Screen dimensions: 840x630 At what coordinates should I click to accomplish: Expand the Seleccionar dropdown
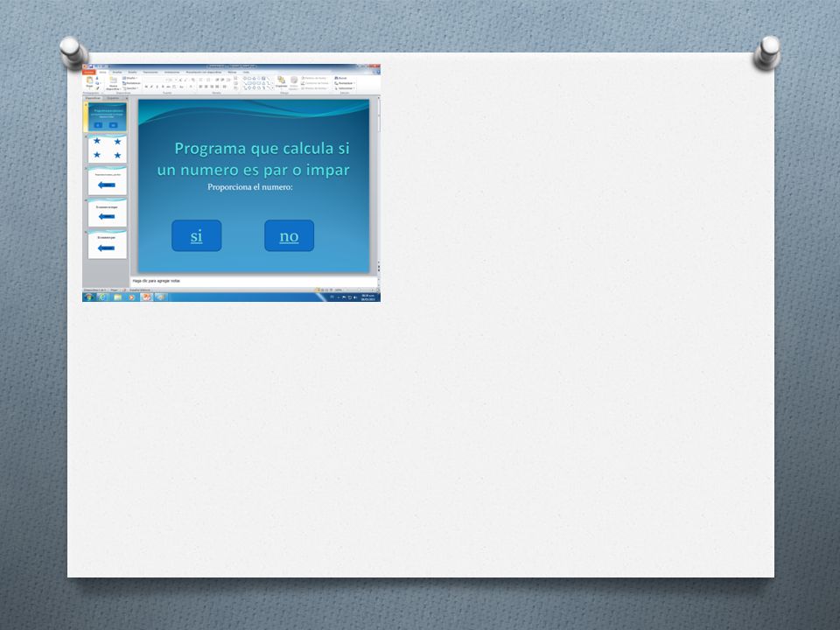click(345, 88)
